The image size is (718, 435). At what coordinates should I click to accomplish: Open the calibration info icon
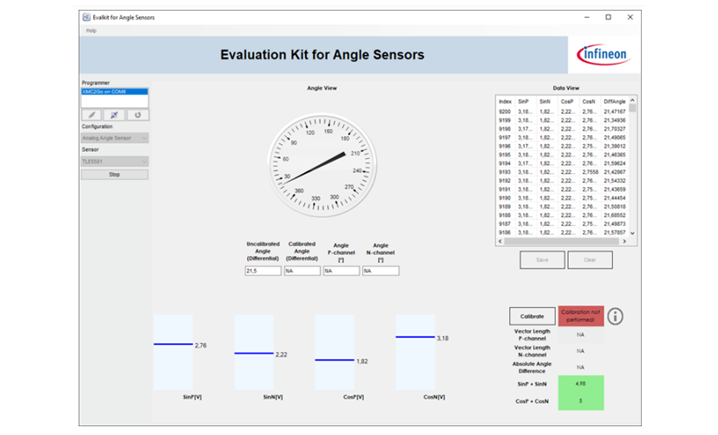click(616, 316)
